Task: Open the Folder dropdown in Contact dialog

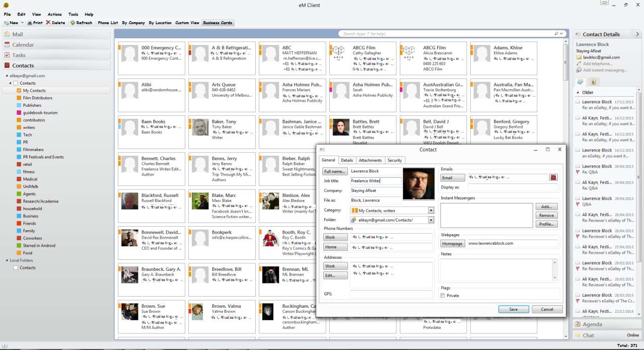Action: (x=431, y=220)
